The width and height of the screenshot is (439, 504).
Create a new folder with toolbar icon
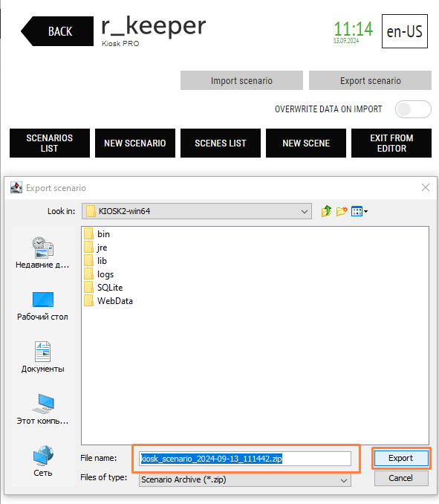[x=342, y=211]
